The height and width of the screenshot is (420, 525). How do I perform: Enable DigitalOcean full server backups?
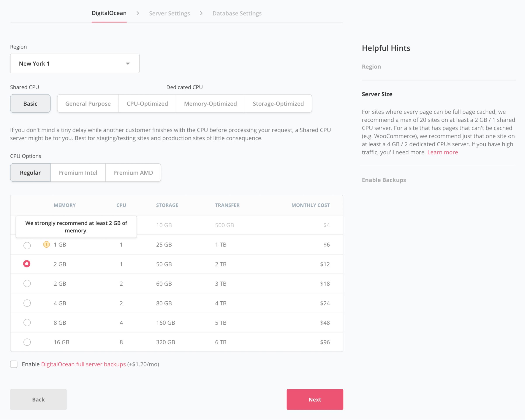pos(14,364)
